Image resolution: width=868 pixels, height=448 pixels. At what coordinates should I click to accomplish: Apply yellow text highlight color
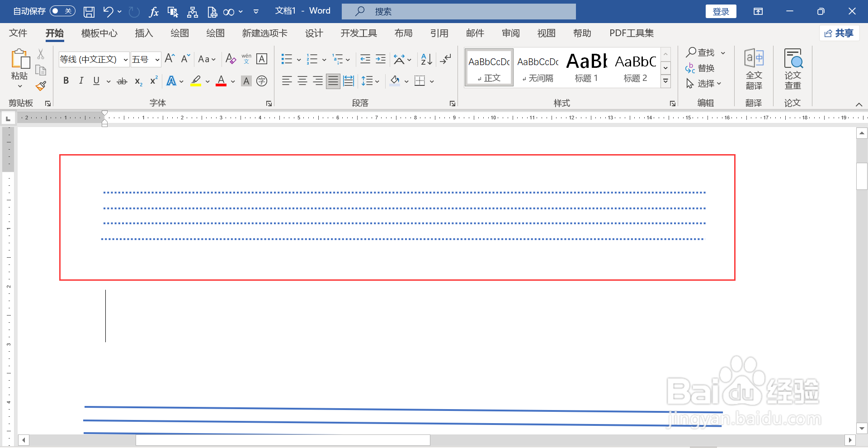tap(196, 81)
